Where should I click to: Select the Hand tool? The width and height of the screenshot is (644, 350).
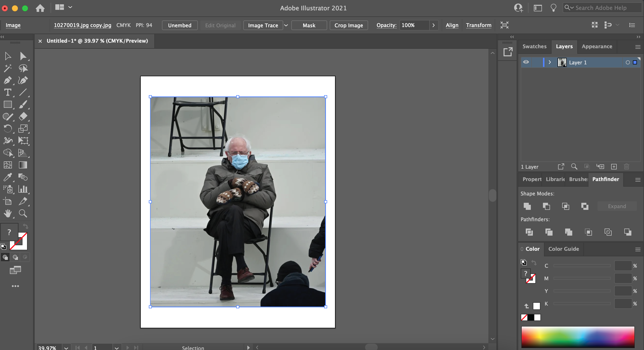8,213
